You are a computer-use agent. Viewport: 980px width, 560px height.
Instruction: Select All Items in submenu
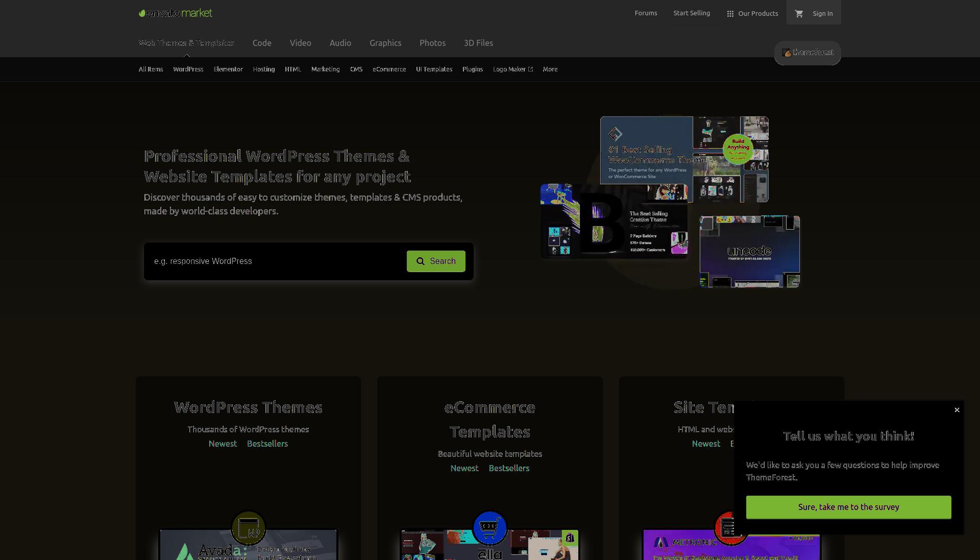[x=151, y=69]
